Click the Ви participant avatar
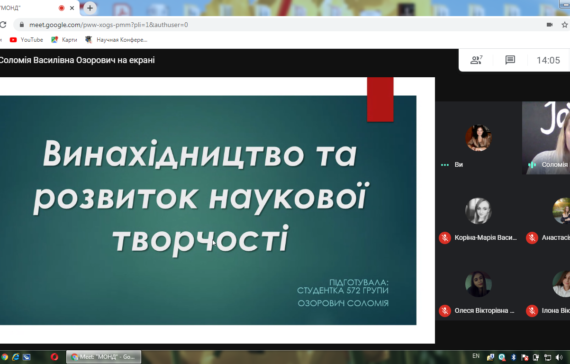570x364 pixels. [x=478, y=138]
